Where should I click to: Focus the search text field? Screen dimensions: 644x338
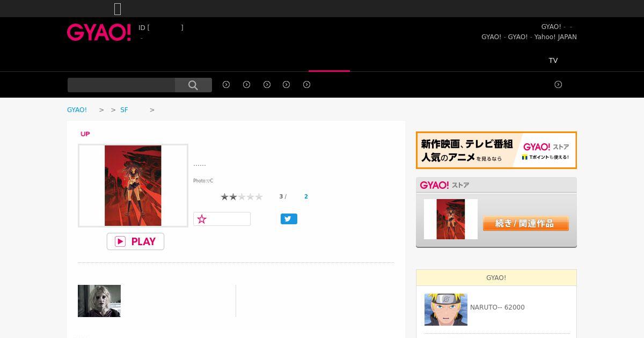click(121, 85)
